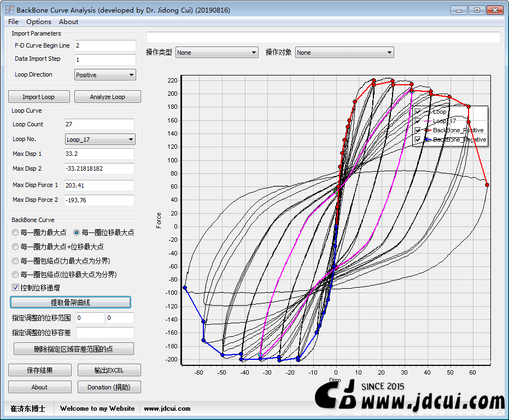509x420 pixels.
Task: Open the Loop No. dropdown showing Loop_17
Action: tap(100, 139)
